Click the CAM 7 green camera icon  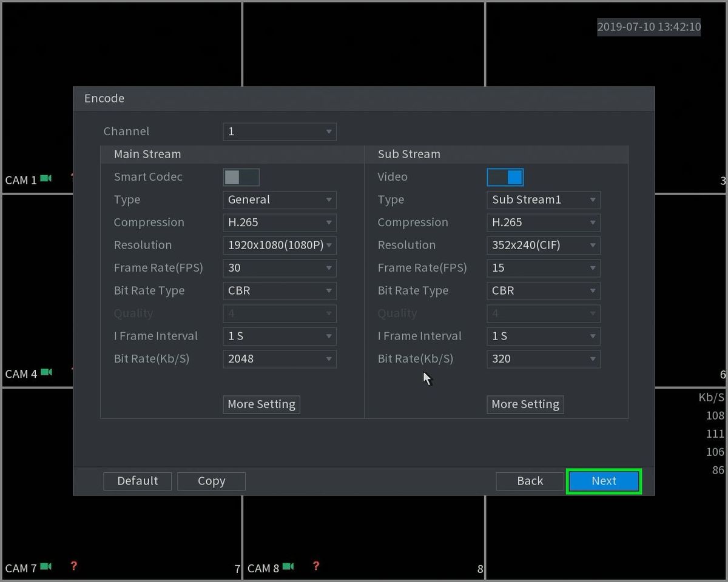click(46, 567)
